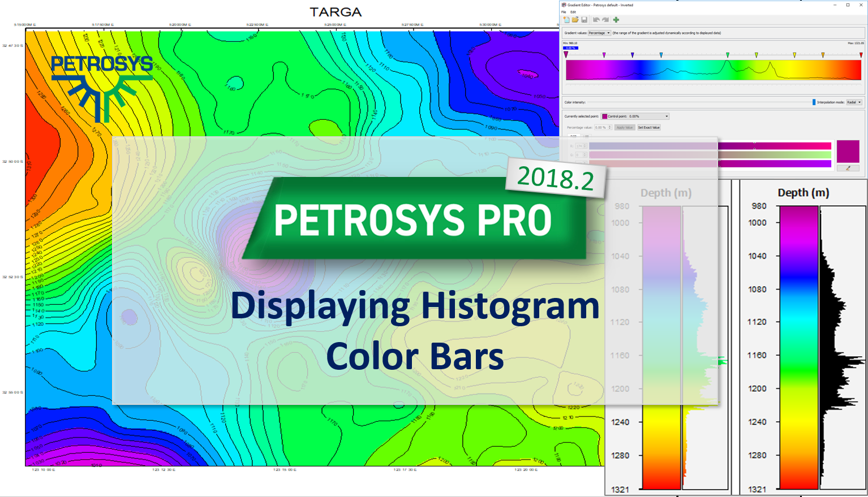Save the gradient with floppy disk icon
This screenshot has height=497, width=868.
(584, 20)
